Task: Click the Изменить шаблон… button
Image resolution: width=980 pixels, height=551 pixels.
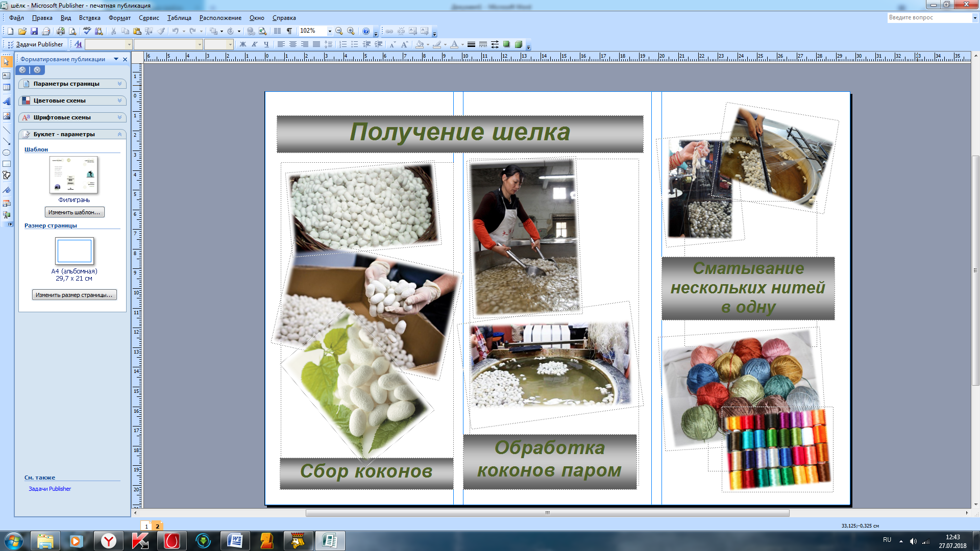Action: pos(75,212)
